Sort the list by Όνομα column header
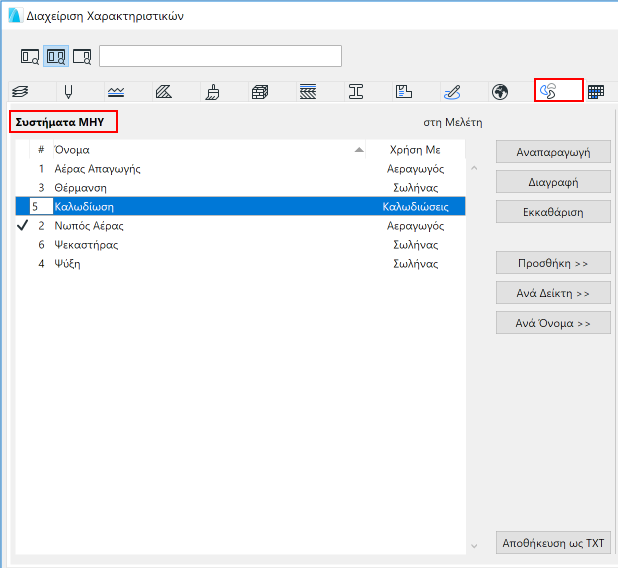Image resolution: width=618 pixels, height=568 pixels. (x=209, y=150)
